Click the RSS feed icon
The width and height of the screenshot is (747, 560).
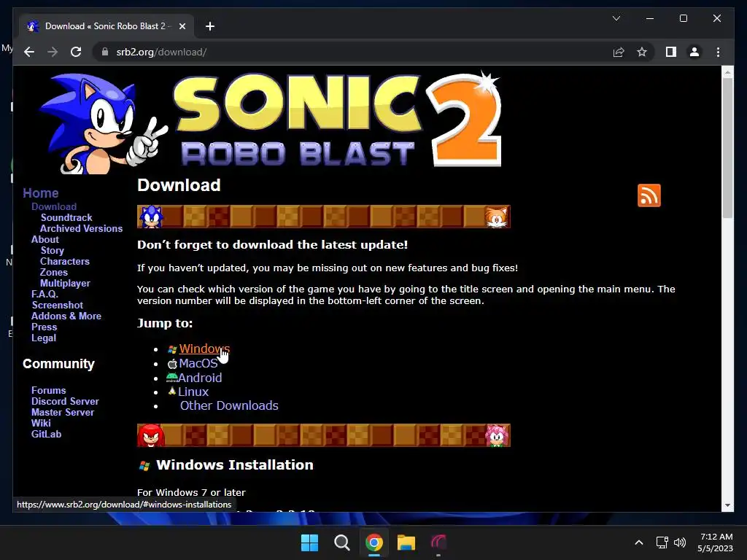(649, 195)
